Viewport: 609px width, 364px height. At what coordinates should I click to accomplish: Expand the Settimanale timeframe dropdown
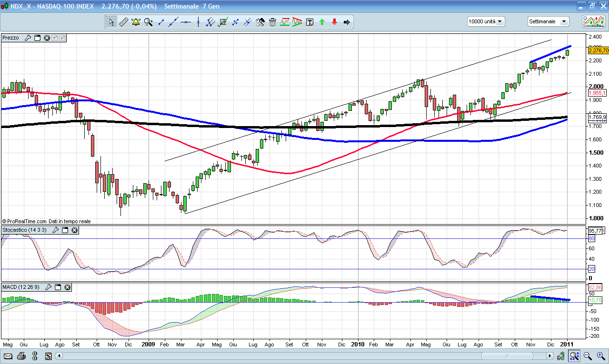[548, 21]
